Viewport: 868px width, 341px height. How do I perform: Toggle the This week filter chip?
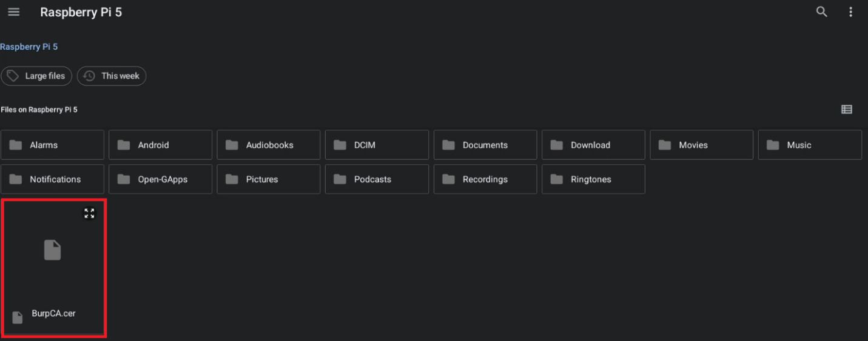pos(112,76)
